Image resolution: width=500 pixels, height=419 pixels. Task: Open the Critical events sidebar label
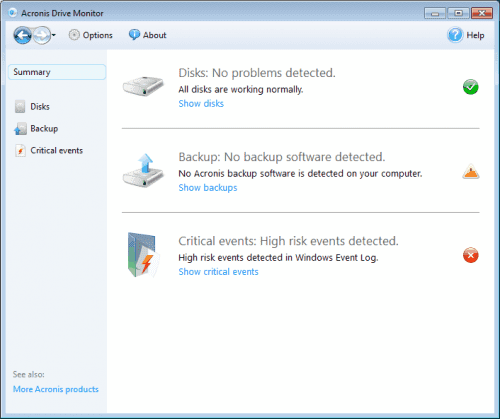[x=57, y=151]
